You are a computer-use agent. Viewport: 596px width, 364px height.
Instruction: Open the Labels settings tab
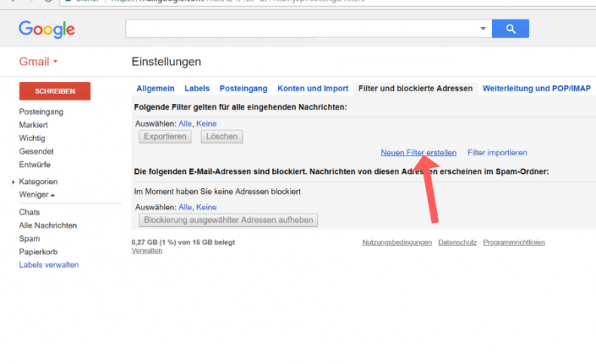pyautogui.click(x=197, y=89)
